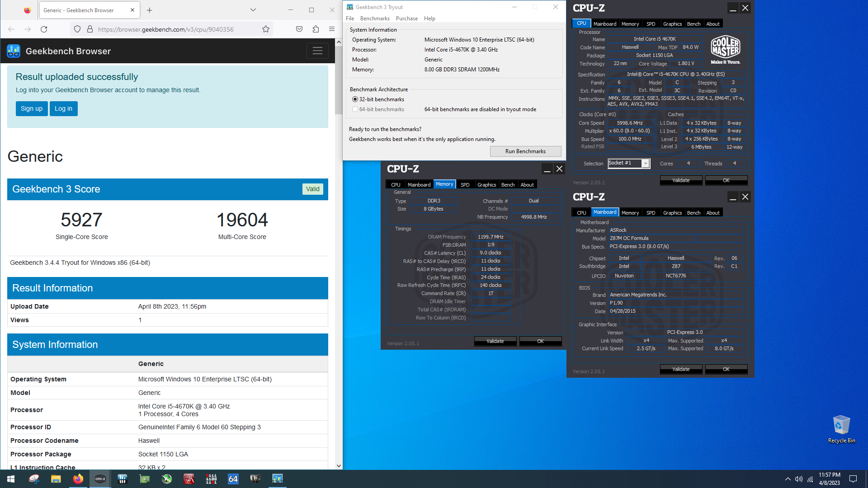Screen dimensions: 868x488
Task: Open the Firefox application menu
Action: [x=332, y=29]
